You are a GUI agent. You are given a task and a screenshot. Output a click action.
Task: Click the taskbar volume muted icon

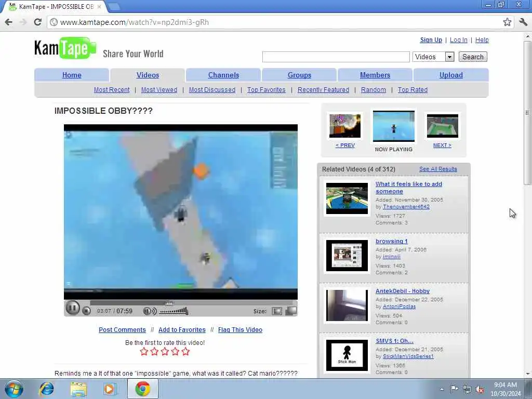[480, 390]
